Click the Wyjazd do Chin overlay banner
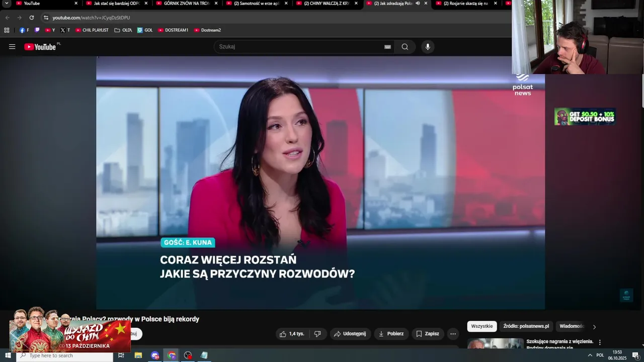 [70, 330]
